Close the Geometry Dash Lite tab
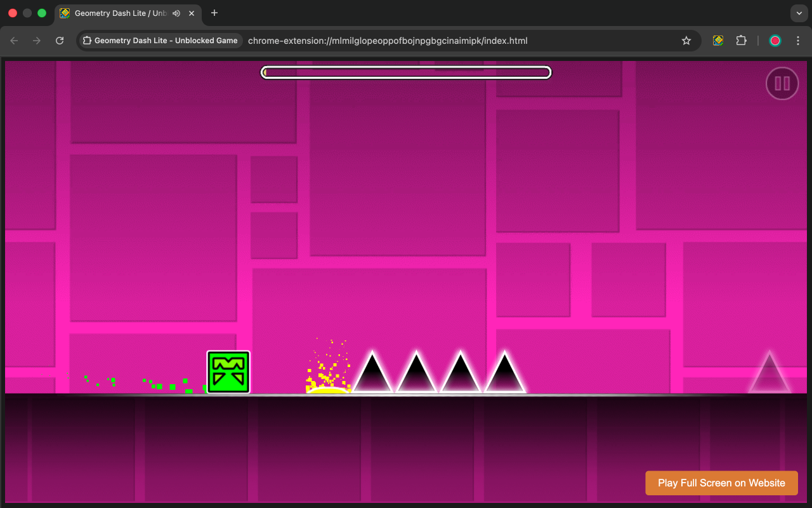Viewport: 812px width, 508px height. (192, 13)
